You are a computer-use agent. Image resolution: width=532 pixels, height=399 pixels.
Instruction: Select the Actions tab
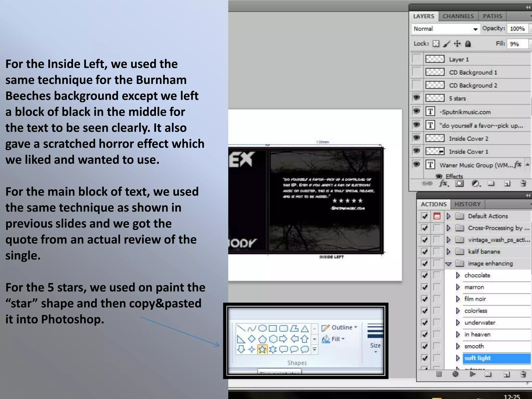click(x=434, y=204)
